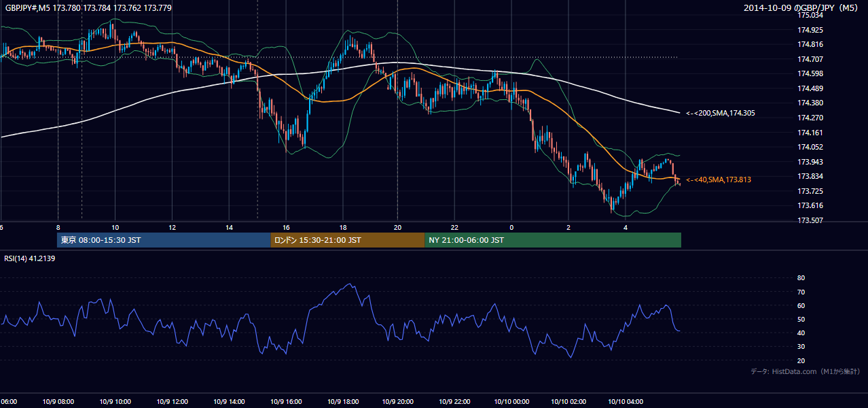Image resolution: width=868 pixels, height=408 pixels.
Task: Click RSI scale level 60
Action: tap(801, 305)
